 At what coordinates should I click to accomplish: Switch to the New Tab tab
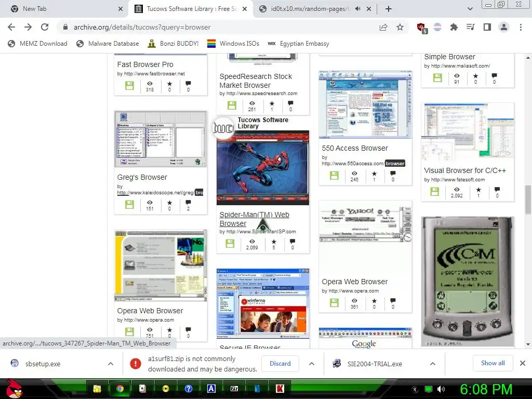point(63,9)
